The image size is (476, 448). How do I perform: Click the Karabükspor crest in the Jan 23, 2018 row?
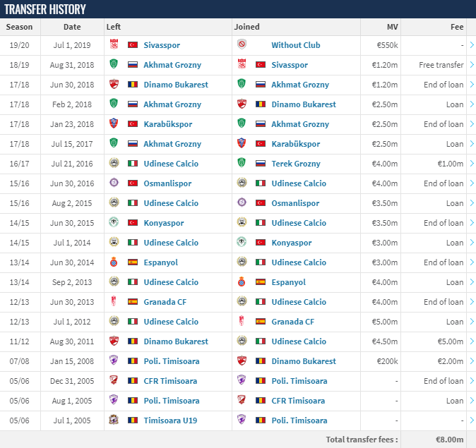coord(114,123)
